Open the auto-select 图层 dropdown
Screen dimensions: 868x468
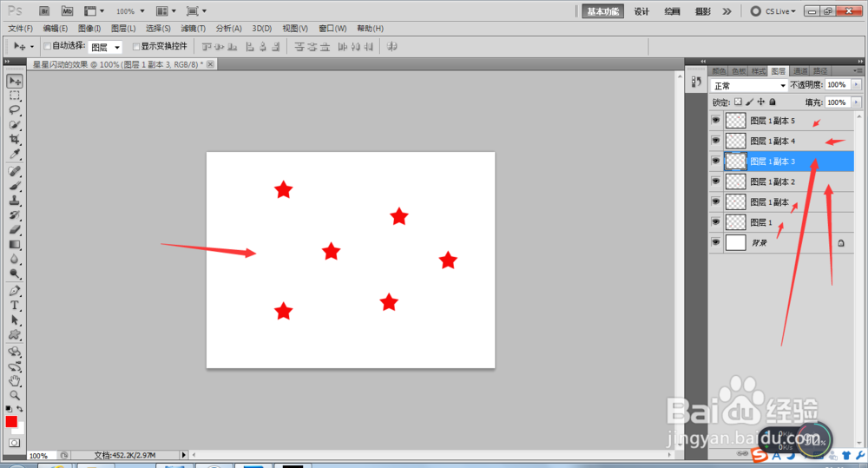pos(105,47)
